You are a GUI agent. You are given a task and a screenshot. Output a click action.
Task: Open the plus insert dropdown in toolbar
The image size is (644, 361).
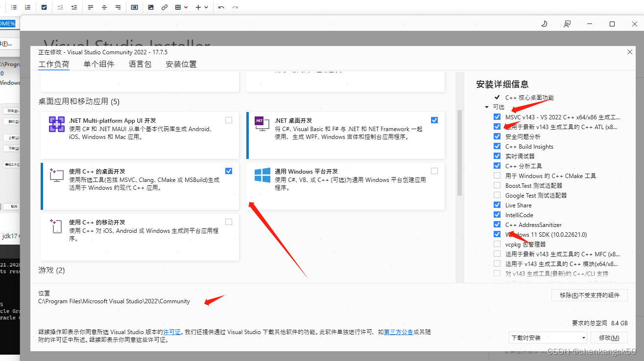[x=202, y=7]
